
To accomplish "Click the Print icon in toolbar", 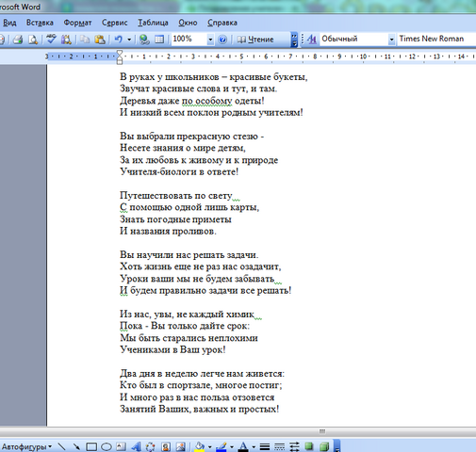I will click(x=18, y=40).
